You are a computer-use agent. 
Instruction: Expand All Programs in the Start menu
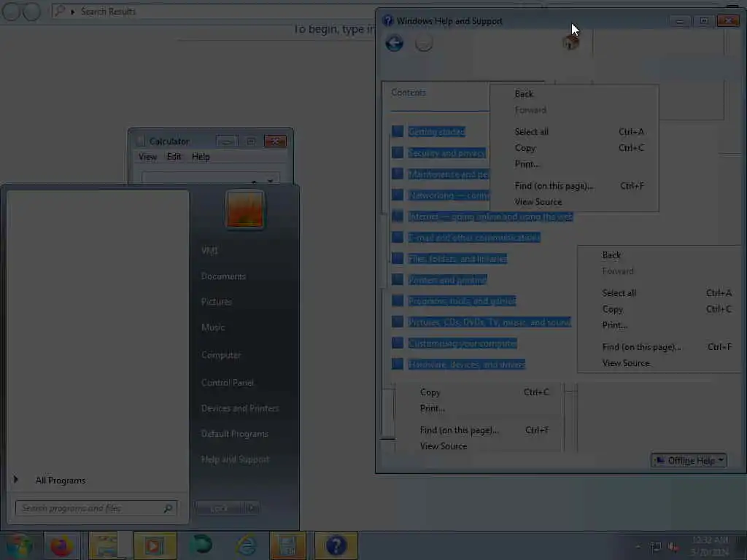[61, 481]
